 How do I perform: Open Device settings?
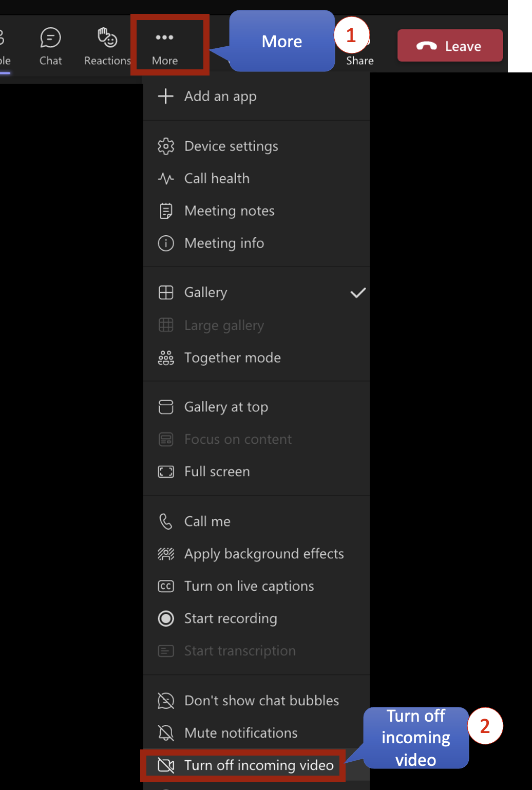[231, 146]
